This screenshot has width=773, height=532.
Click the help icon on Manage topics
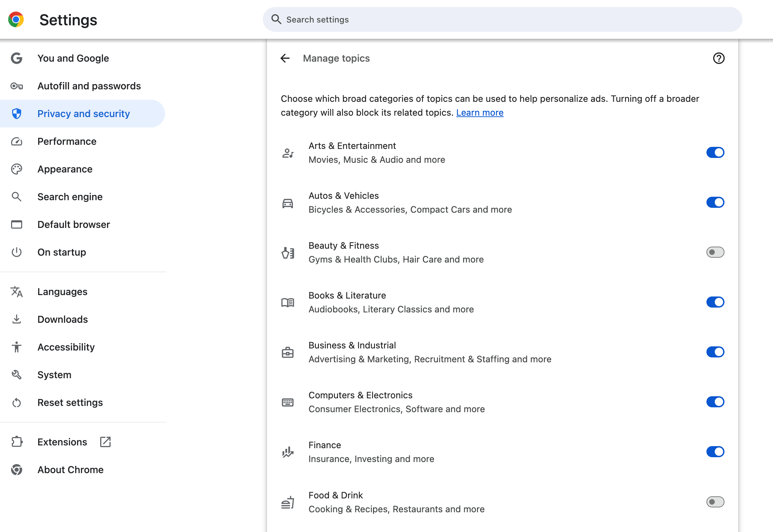(x=719, y=57)
